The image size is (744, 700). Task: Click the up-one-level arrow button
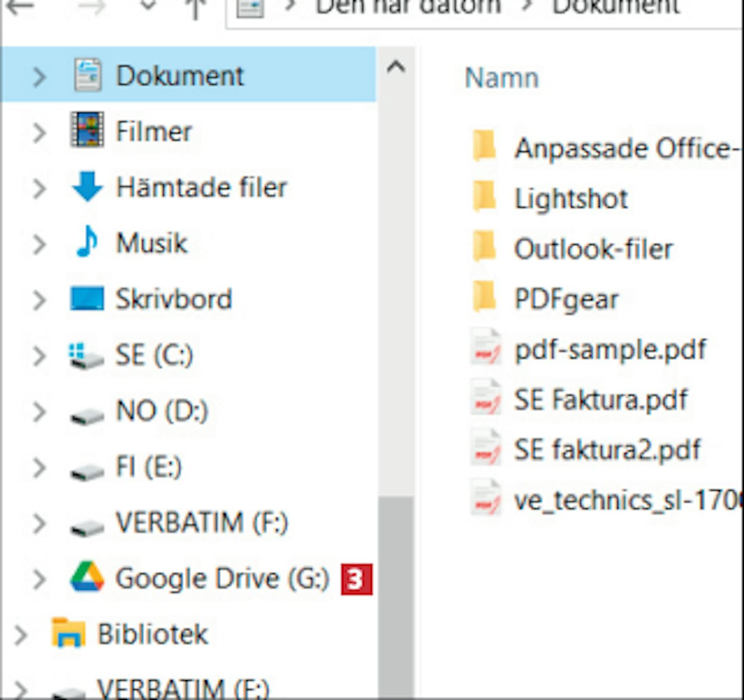pyautogui.click(x=195, y=7)
